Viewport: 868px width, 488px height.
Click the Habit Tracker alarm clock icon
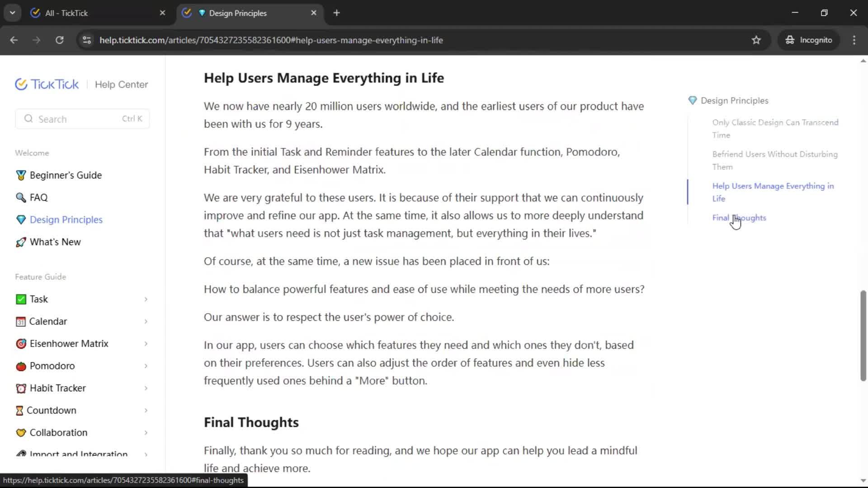pyautogui.click(x=21, y=388)
